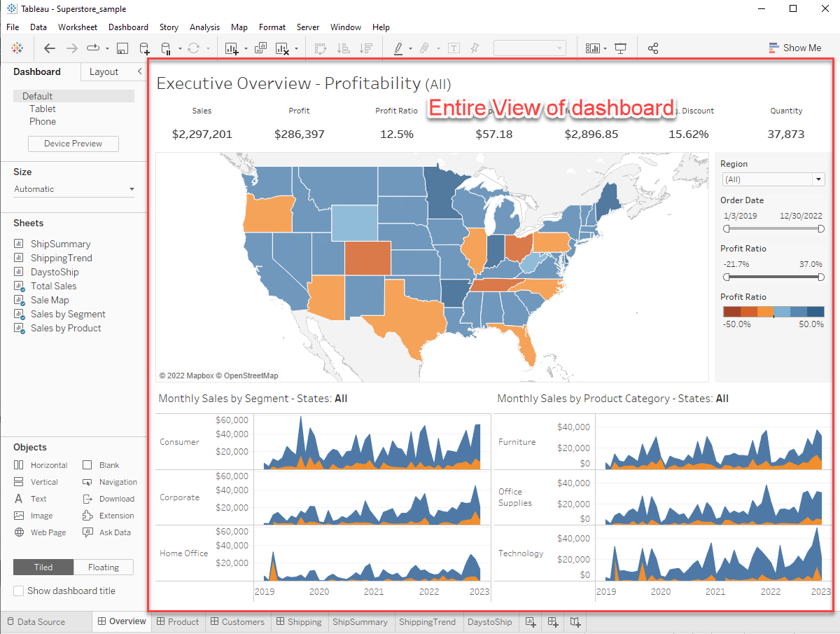Click the New Story icon in bottom tab bar
840x634 pixels.
pos(575,621)
